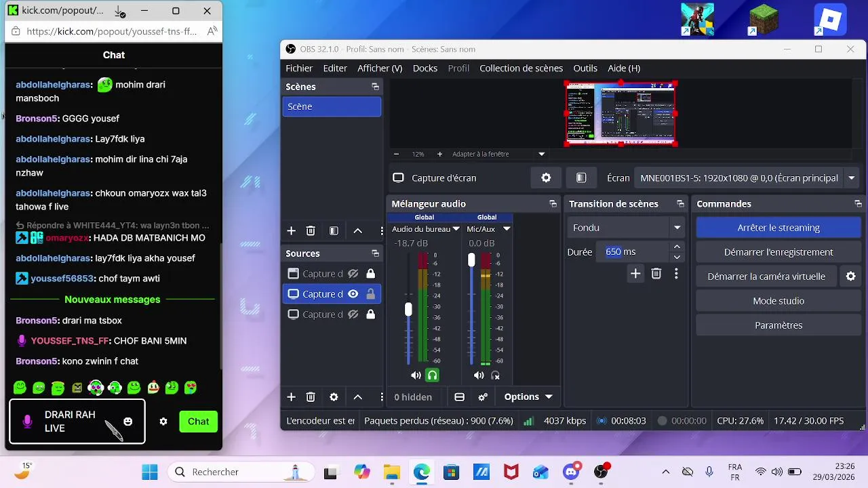Screen dimensions: 868x488
Task: Open the Fichier menu
Action: [299, 68]
